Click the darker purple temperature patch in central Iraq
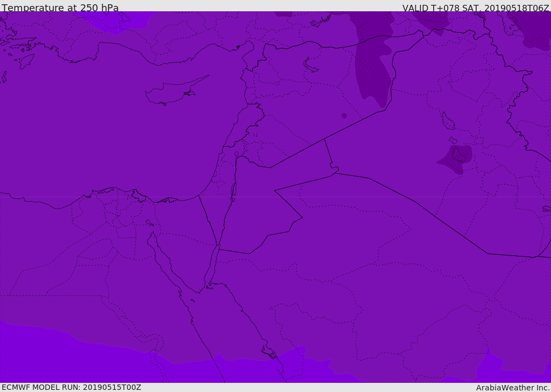Viewport: 551px width, 392px height. tap(455, 159)
